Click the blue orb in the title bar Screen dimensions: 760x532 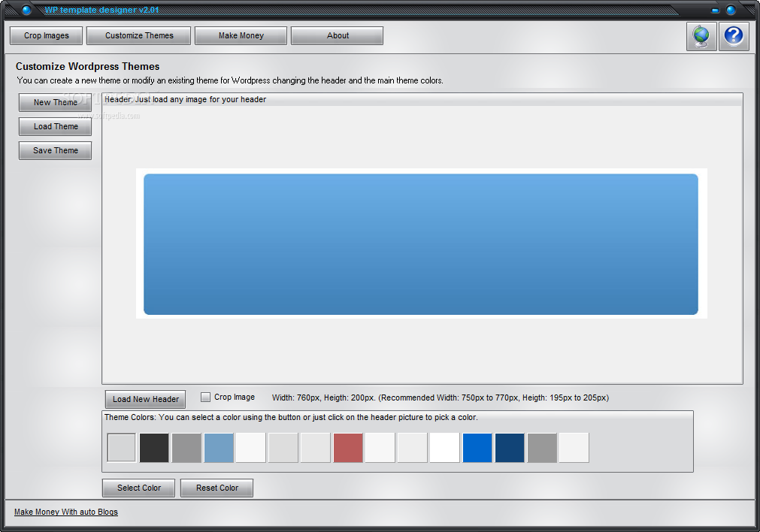click(x=26, y=10)
